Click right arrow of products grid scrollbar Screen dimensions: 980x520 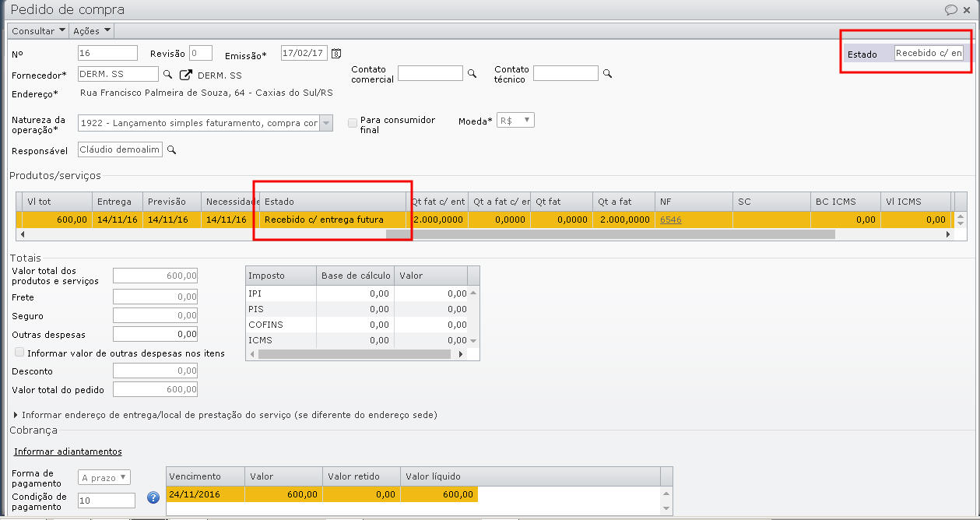947,234
